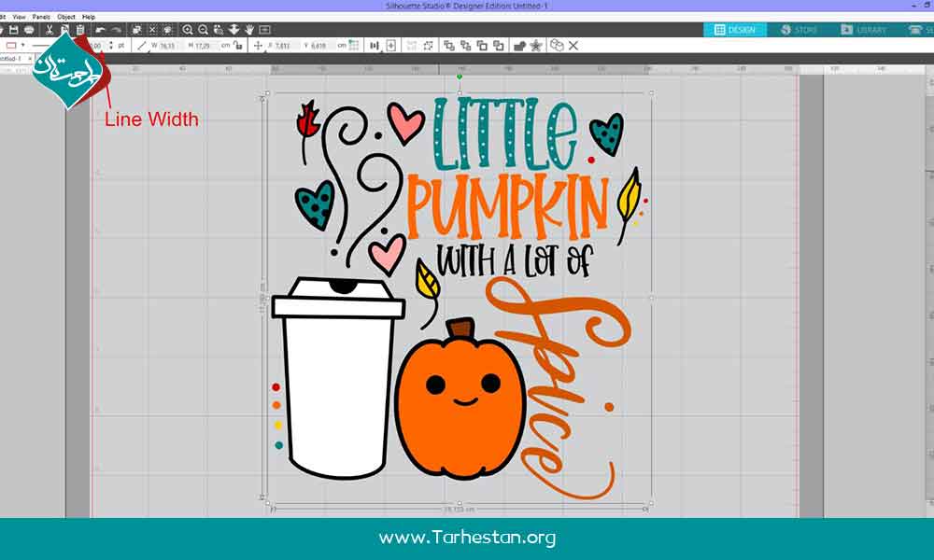Switch to the STORE tab
This screenshot has height=560, width=934.
tap(799, 30)
